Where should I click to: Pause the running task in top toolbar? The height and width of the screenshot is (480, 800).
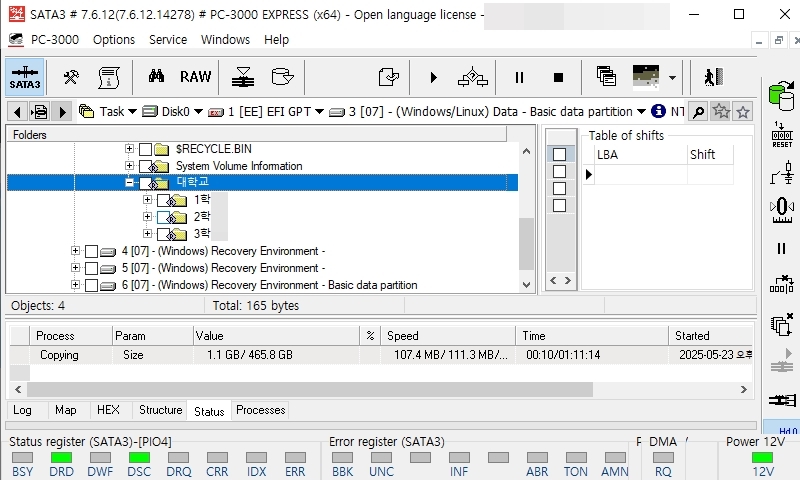(x=519, y=78)
